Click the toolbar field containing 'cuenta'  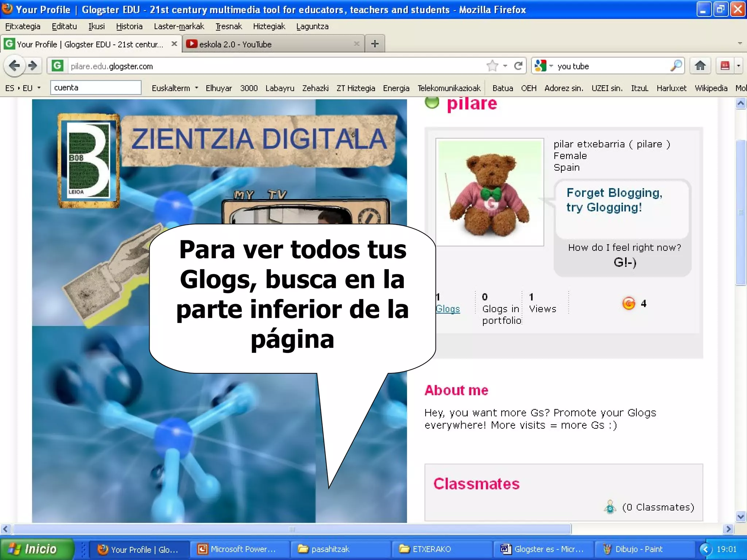(x=96, y=87)
